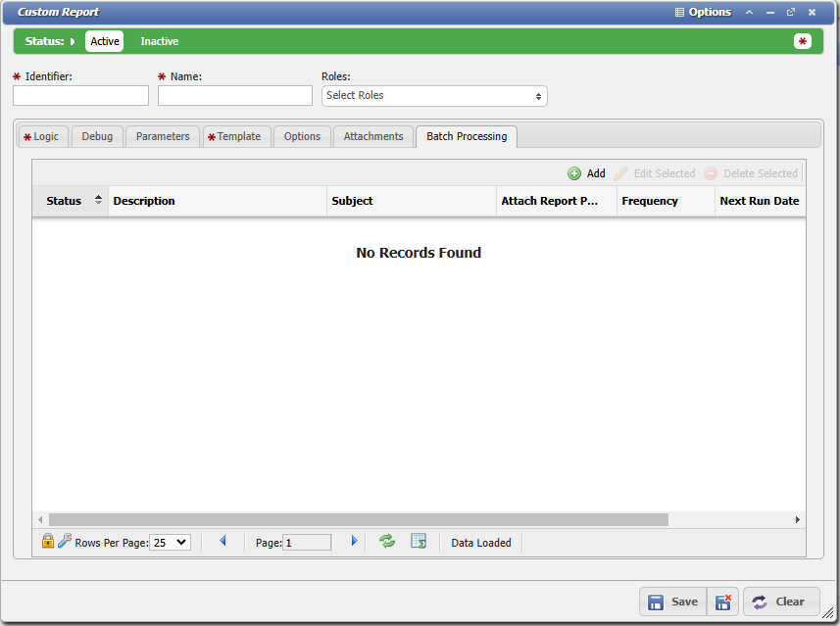
Task: Click the lock icon in grid footer
Action: tap(47, 541)
